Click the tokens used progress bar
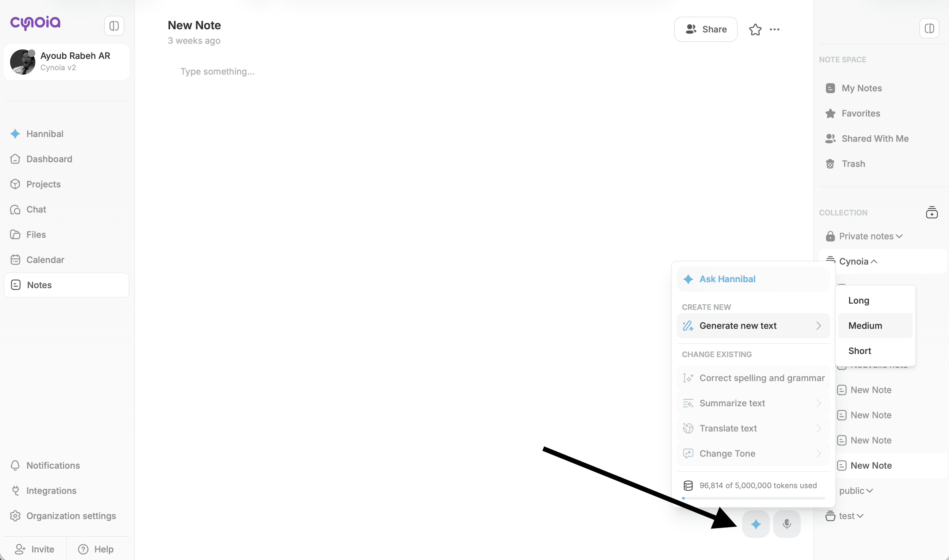 pos(753,498)
